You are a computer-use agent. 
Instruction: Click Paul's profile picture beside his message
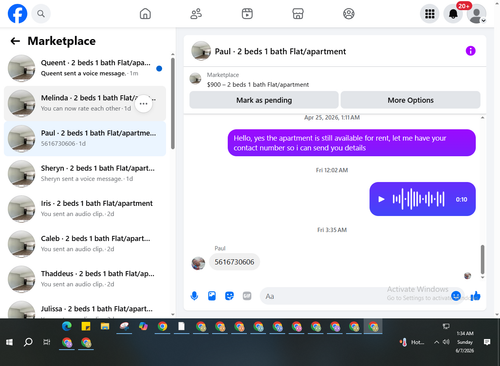tap(198, 263)
